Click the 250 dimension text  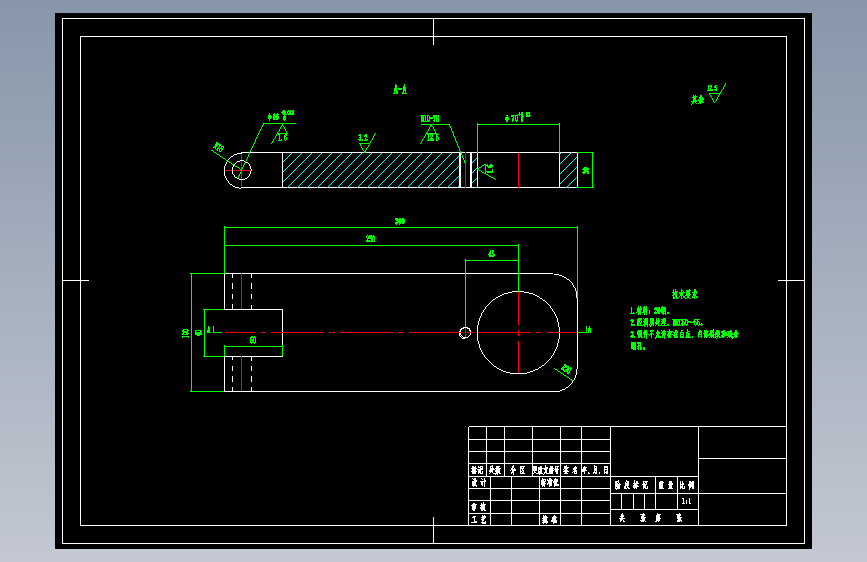(370, 239)
